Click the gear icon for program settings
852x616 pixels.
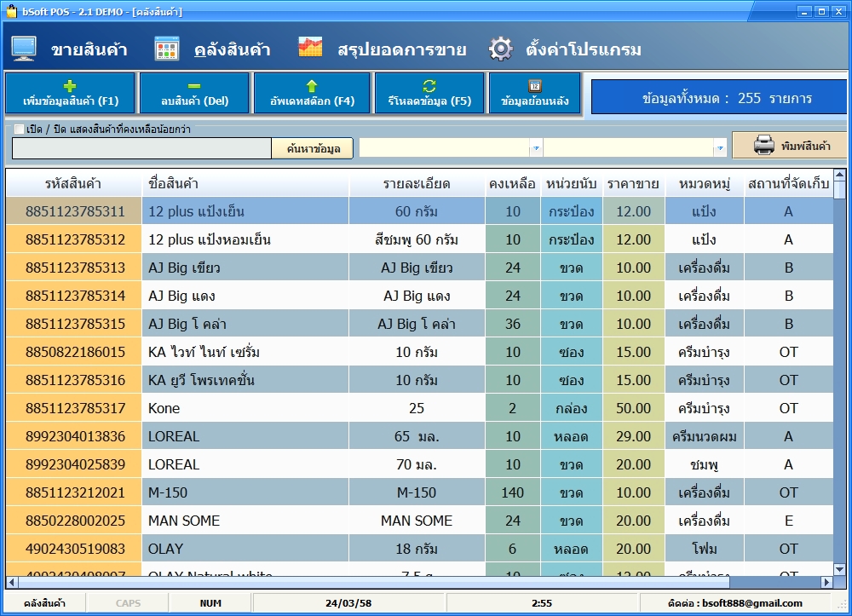(500, 49)
